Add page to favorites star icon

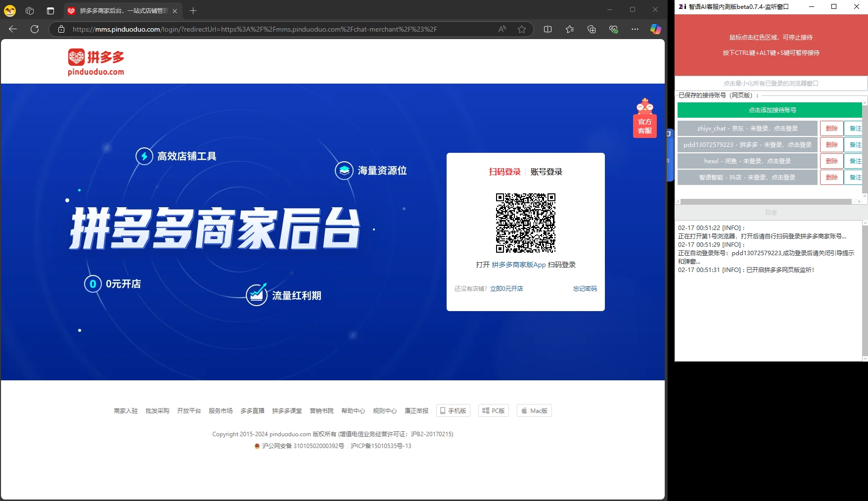[x=521, y=29]
